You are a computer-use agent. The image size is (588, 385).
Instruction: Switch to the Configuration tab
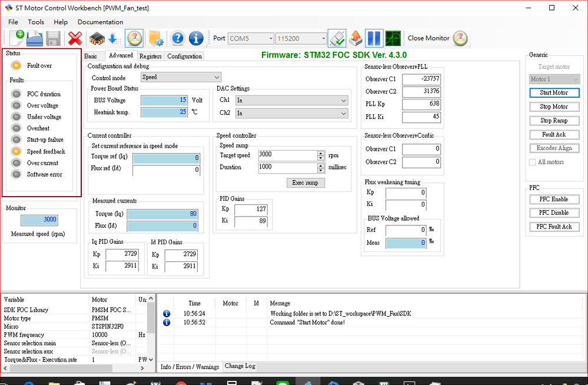(x=184, y=57)
